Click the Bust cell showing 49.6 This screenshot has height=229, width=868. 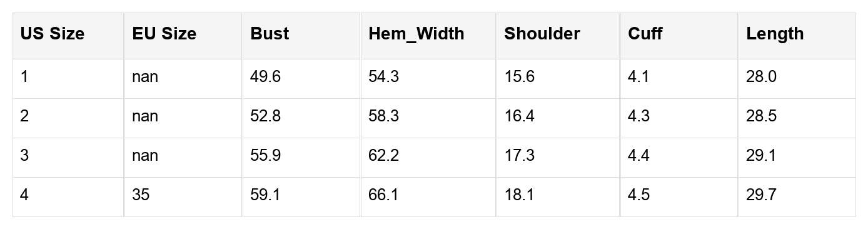pyautogui.click(x=266, y=77)
